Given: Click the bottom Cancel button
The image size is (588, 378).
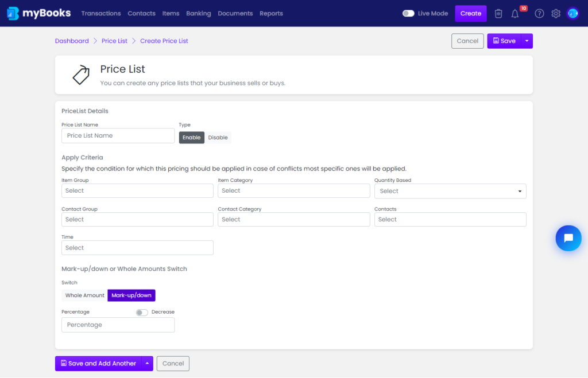Looking at the screenshot, I should [173, 364].
